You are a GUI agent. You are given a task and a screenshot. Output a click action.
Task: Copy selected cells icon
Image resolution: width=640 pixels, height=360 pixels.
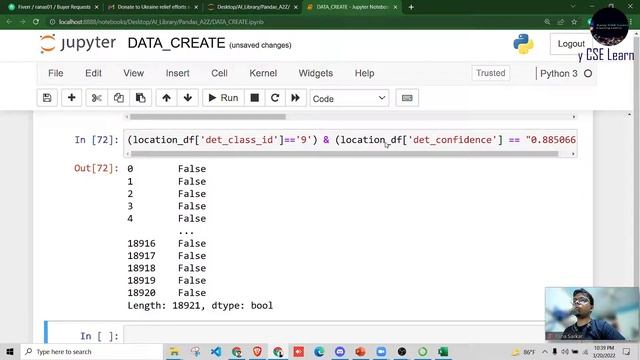(119, 98)
